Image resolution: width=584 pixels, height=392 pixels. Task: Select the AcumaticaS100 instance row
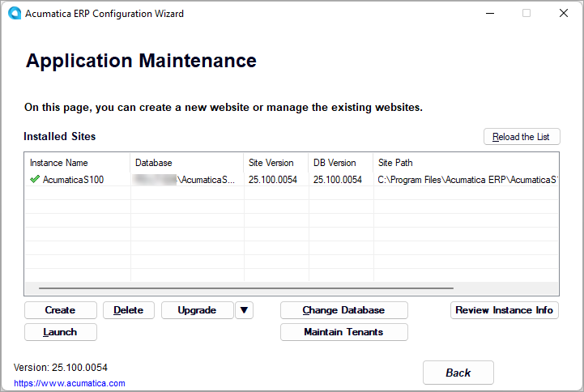pos(292,180)
